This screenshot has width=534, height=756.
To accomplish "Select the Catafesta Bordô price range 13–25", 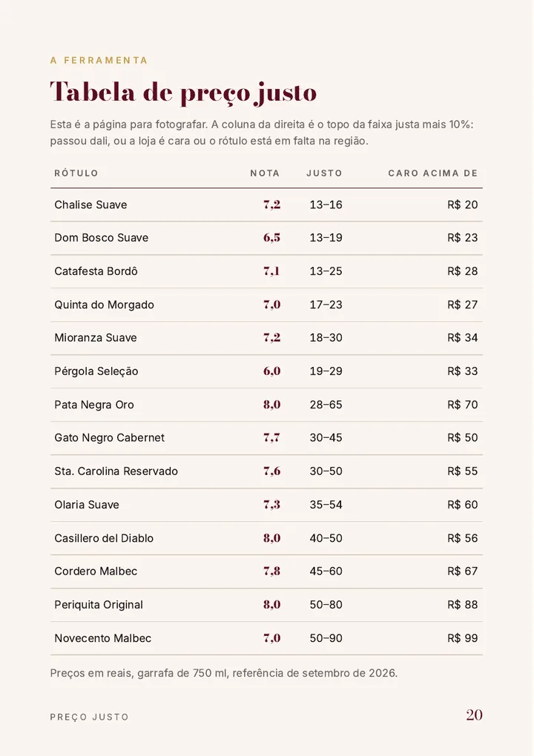I will [326, 271].
